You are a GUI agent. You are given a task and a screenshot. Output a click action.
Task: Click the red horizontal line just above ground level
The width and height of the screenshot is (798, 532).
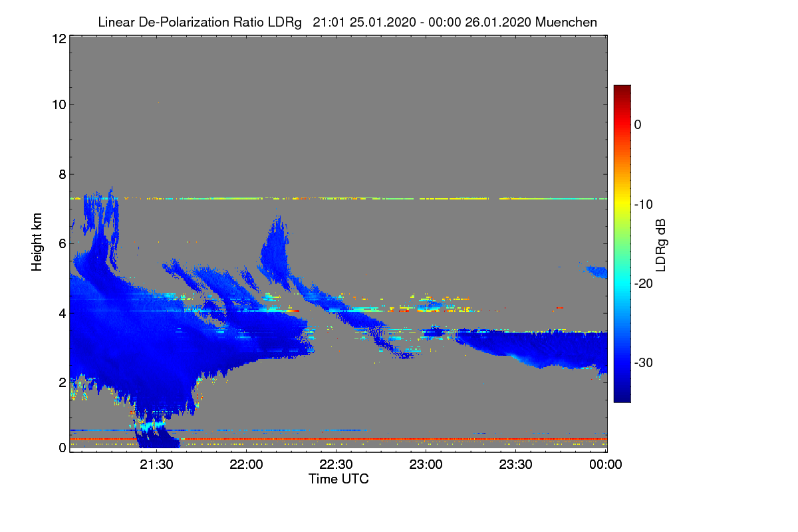[x=338, y=439]
